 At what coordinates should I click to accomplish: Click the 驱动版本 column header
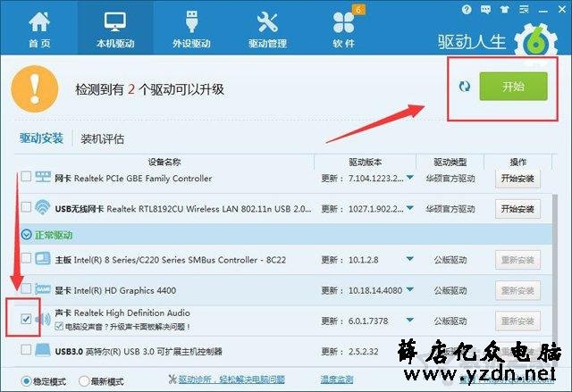click(x=366, y=163)
